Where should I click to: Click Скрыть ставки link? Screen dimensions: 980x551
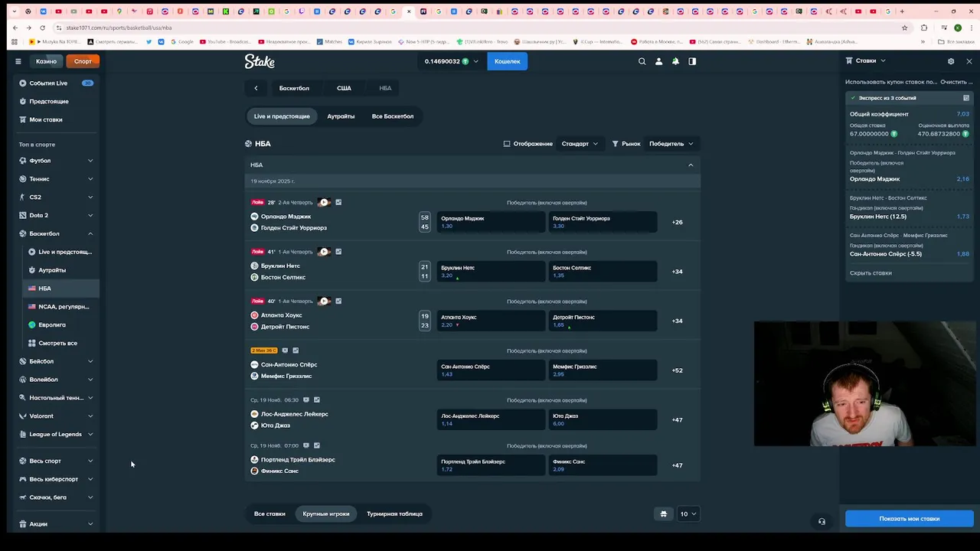click(871, 273)
